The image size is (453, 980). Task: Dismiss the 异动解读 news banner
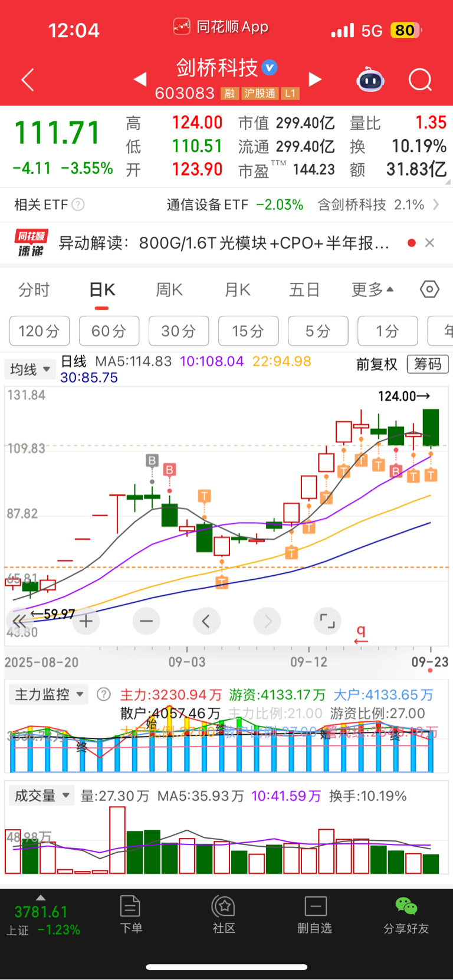[429, 243]
